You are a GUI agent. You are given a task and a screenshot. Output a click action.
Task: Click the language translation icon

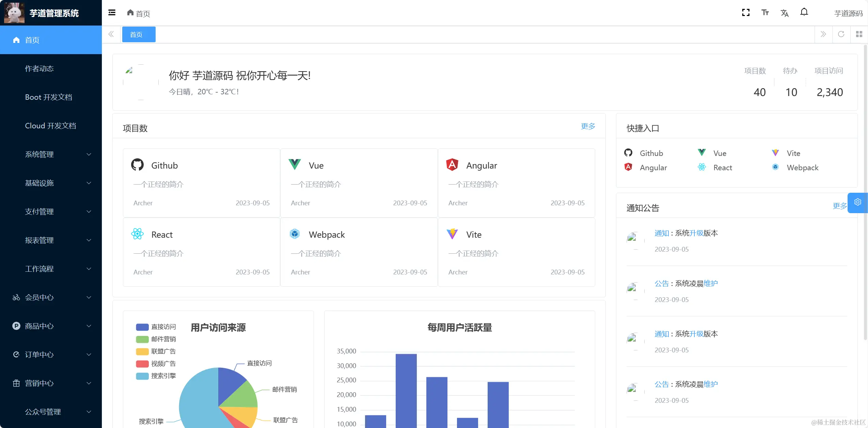785,13
